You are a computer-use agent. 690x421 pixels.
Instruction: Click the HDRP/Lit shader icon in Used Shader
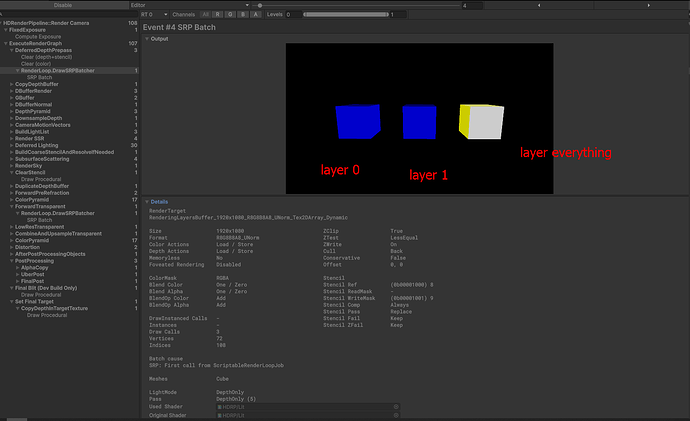(x=219, y=407)
